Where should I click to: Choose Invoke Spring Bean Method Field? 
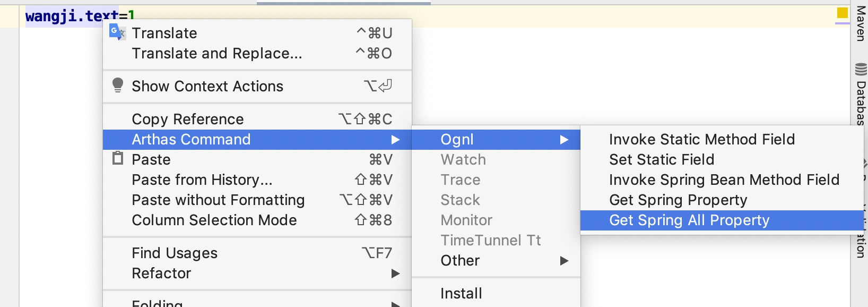[722, 180]
